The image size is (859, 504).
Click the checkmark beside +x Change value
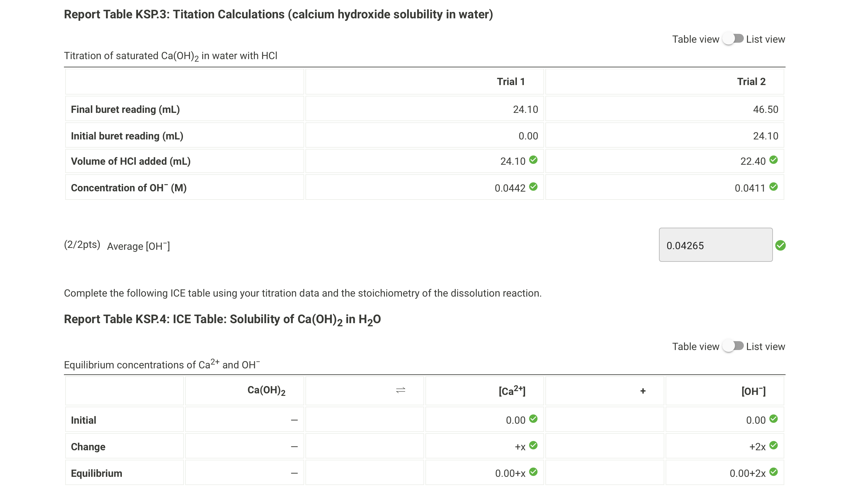click(533, 446)
